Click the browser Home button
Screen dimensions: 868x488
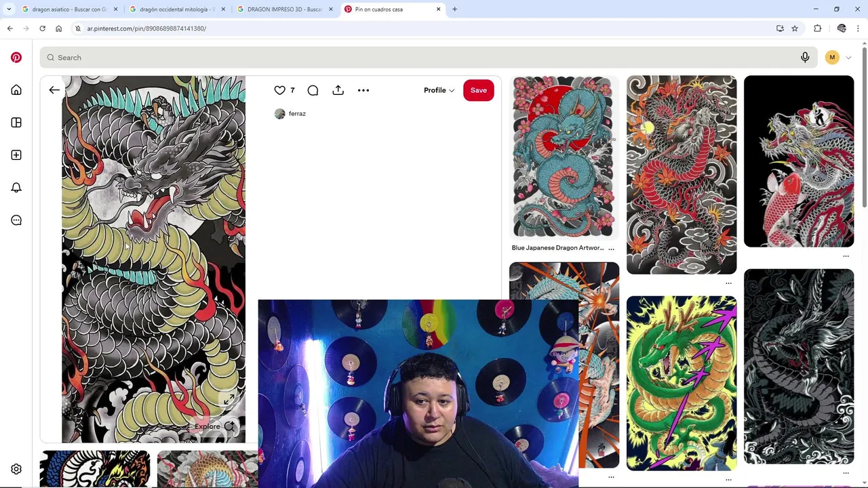pyautogui.click(x=58, y=28)
